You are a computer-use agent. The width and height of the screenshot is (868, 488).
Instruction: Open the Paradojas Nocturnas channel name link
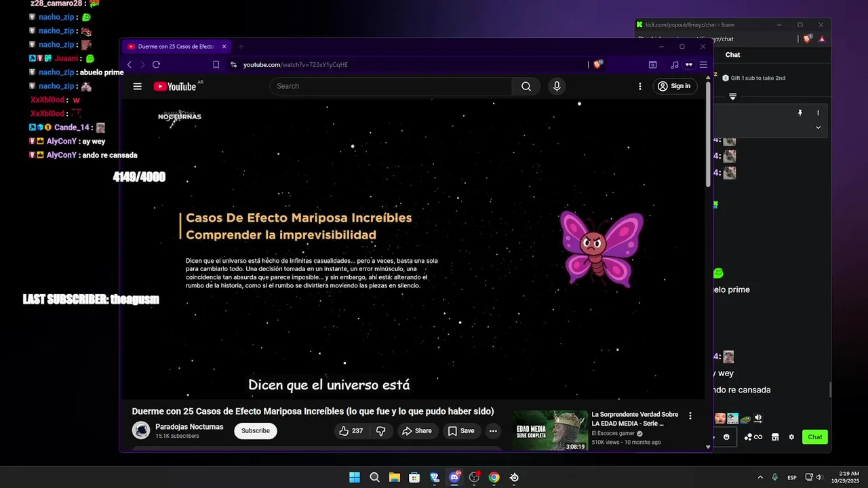(189, 427)
